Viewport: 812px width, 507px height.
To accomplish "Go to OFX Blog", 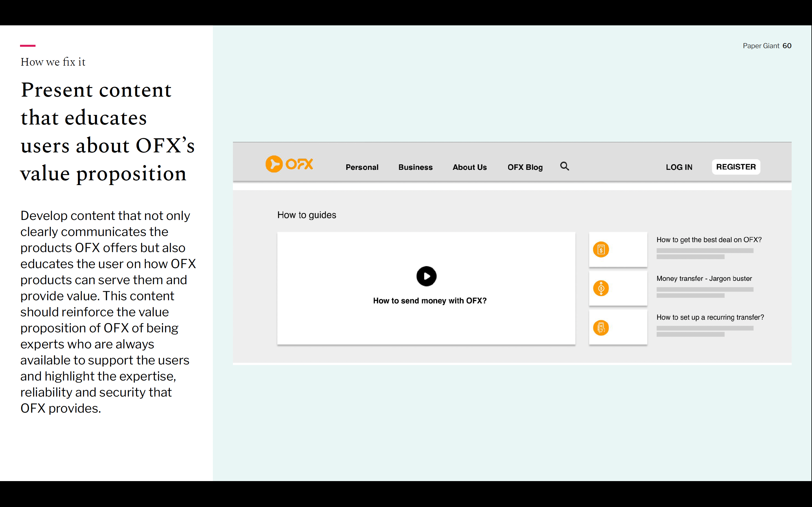I will pyautogui.click(x=525, y=167).
